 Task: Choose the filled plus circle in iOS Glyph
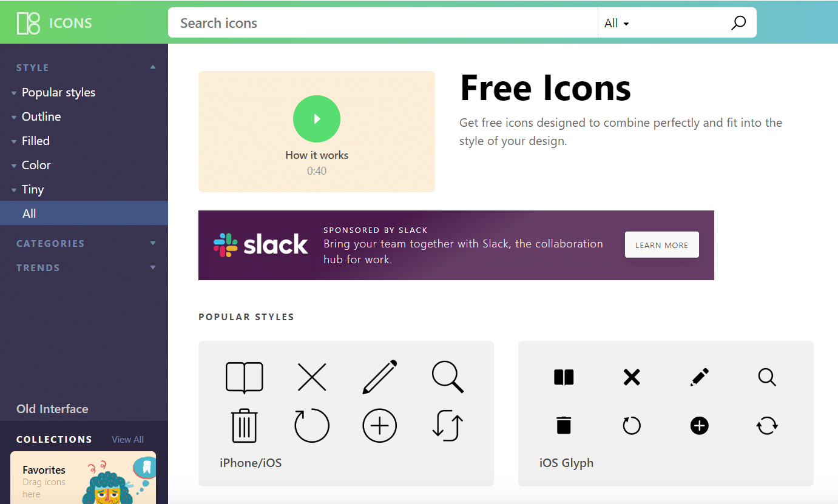(x=699, y=426)
